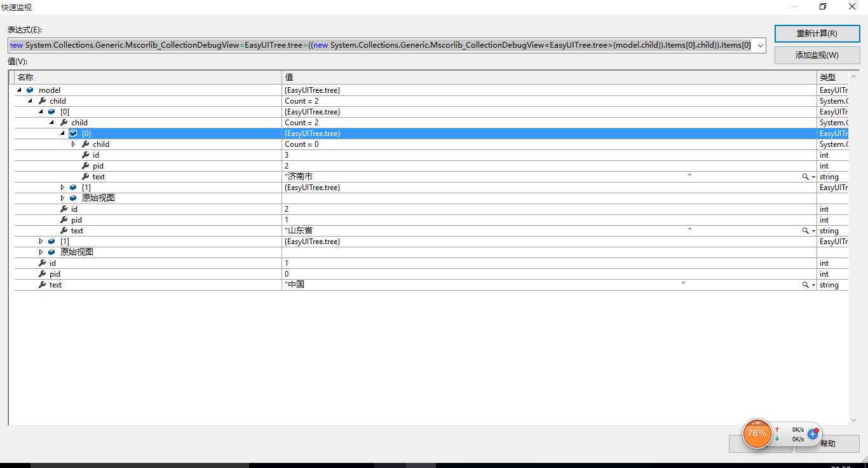Select the value cell containing 山东省
The width and height of the screenshot is (868, 468).
pyautogui.click(x=549, y=231)
